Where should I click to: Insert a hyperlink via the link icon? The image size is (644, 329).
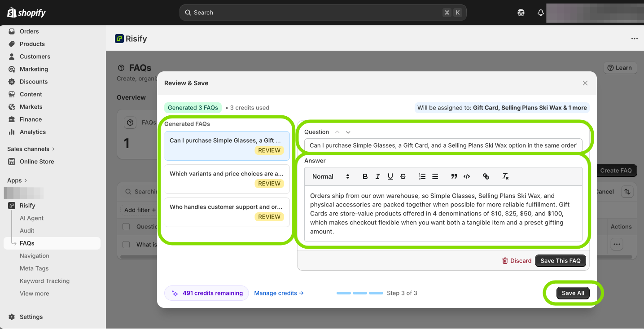(x=486, y=176)
